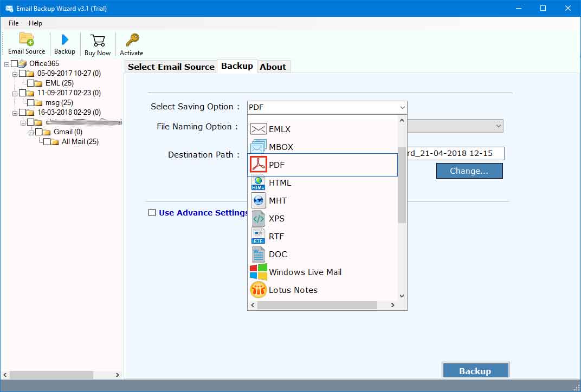
Task: Click the All Mail (25) tree label
Action: (80, 141)
